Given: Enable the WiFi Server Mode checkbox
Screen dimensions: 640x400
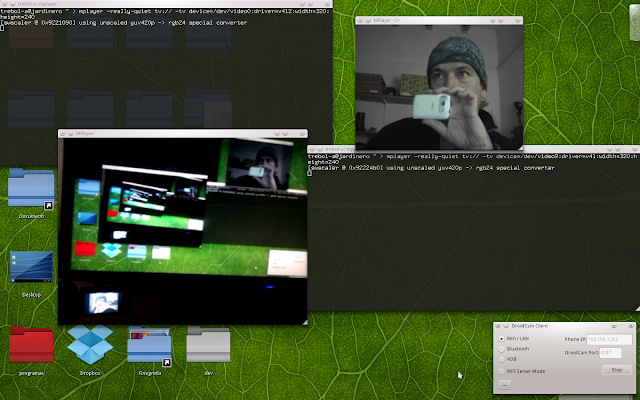Looking at the screenshot, I should tap(502, 371).
